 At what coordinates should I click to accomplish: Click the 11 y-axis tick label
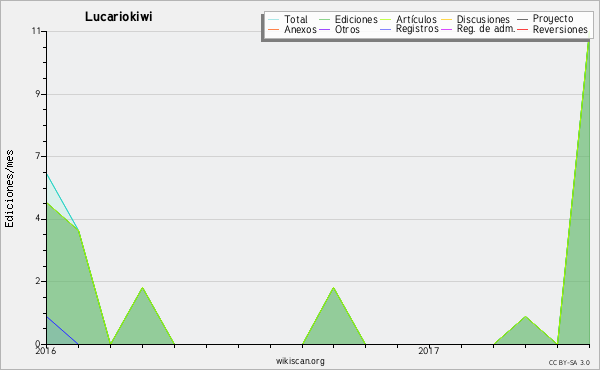tap(36, 31)
